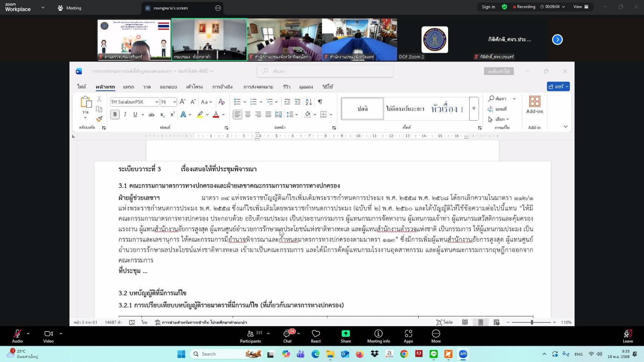Expand the font size dropdown
644x362 pixels.
click(174, 101)
